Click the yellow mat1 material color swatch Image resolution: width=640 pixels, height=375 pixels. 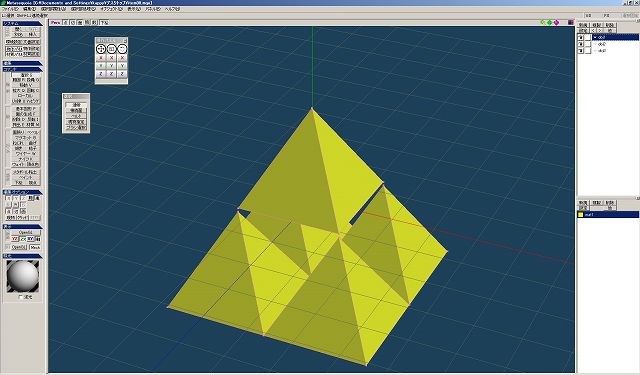coord(581,214)
